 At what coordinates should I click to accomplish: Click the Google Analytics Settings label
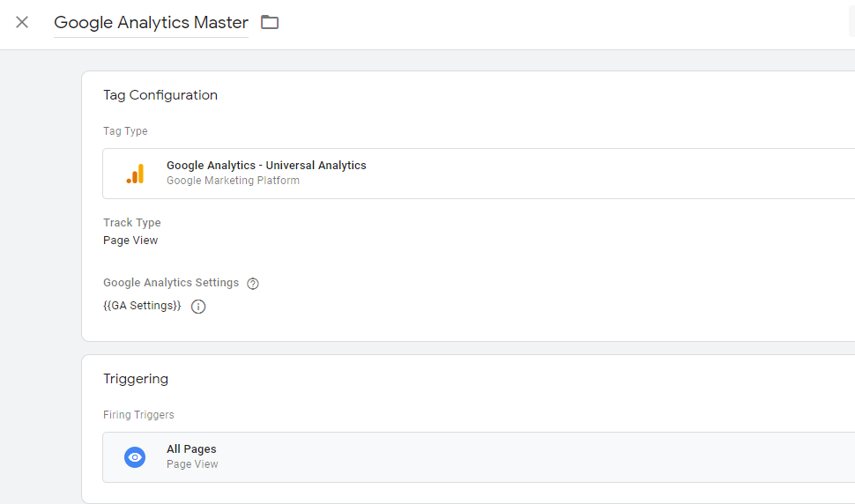tap(171, 283)
